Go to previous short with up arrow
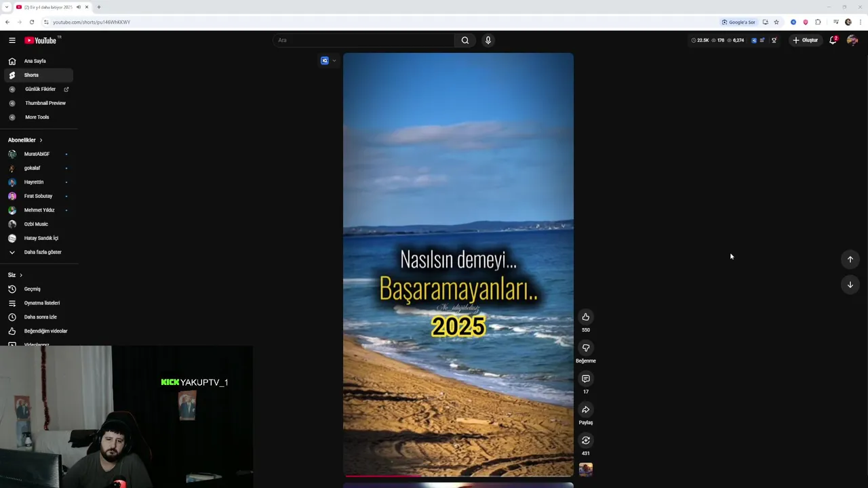868x488 pixels. pyautogui.click(x=850, y=259)
